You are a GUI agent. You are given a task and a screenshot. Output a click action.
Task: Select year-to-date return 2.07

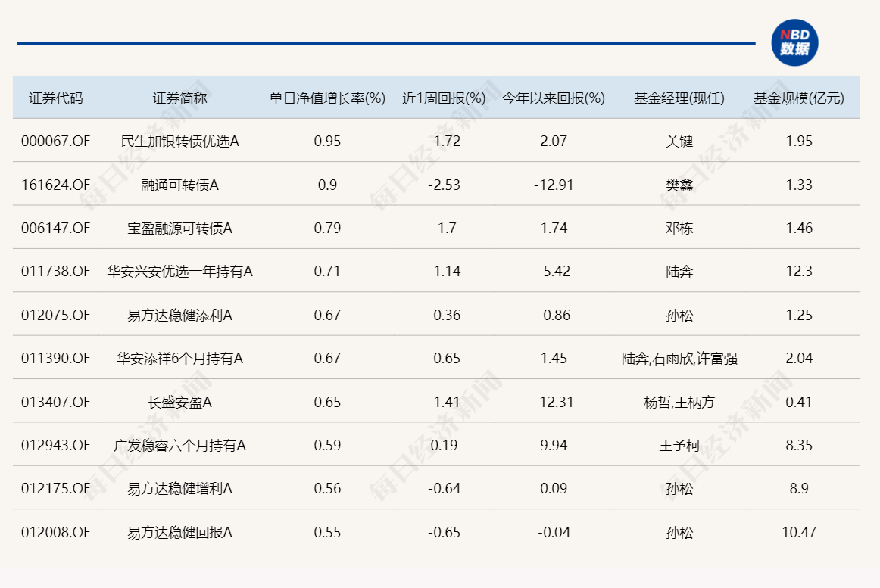point(554,141)
